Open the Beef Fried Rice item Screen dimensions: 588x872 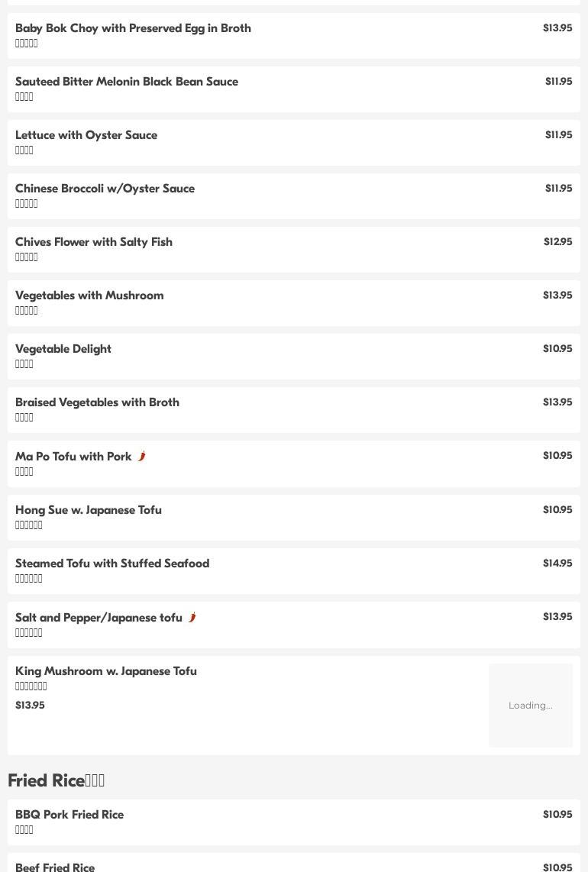click(x=55, y=867)
